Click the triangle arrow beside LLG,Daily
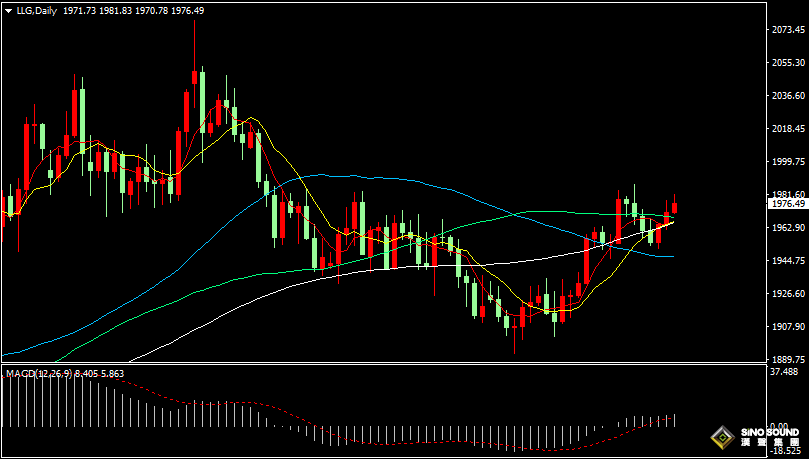 tap(8, 10)
